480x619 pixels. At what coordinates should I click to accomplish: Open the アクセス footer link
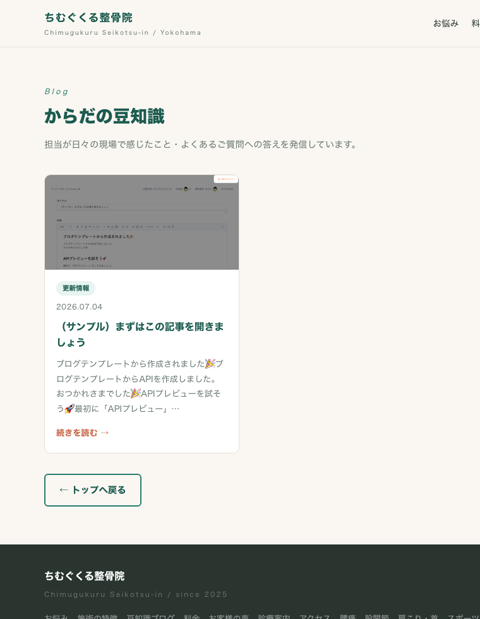pyautogui.click(x=315, y=616)
